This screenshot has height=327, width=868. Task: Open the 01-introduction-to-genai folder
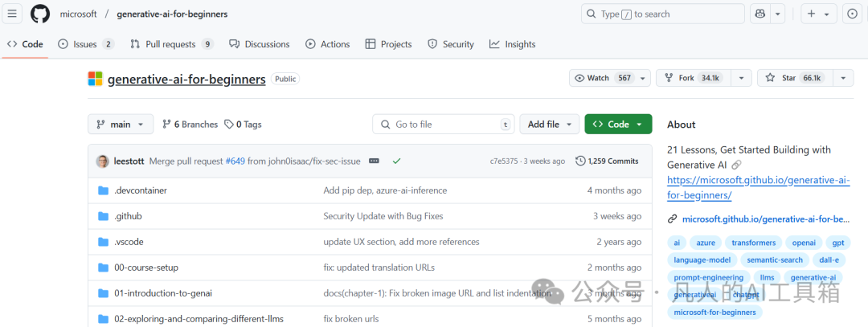pos(163,293)
